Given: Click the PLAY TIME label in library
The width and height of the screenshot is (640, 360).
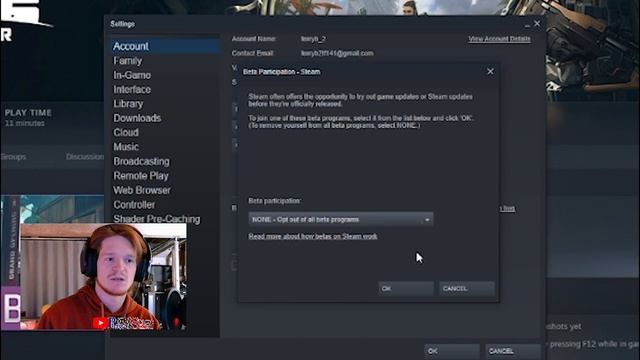Looking at the screenshot, I should point(28,113).
